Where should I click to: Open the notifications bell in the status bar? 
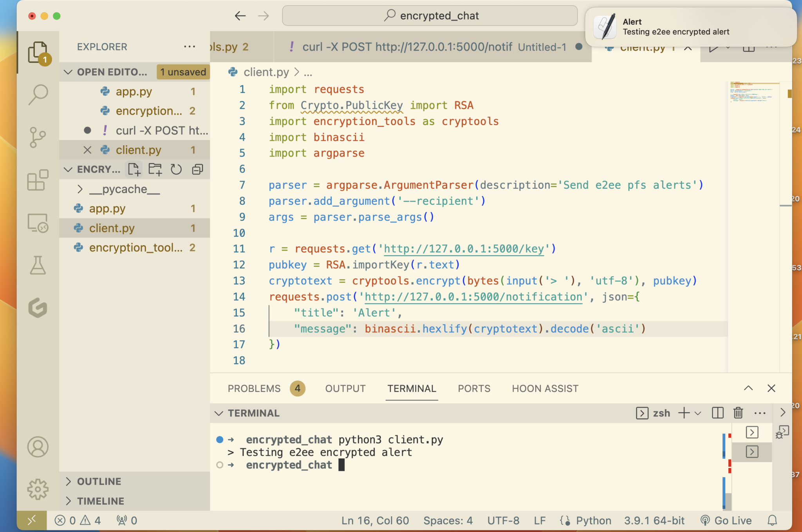click(773, 520)
